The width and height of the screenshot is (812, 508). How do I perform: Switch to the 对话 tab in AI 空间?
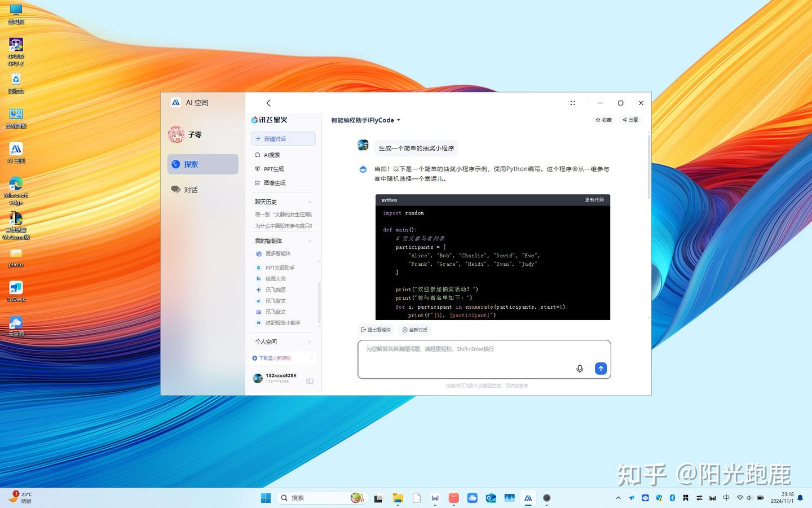pos(203,190)
